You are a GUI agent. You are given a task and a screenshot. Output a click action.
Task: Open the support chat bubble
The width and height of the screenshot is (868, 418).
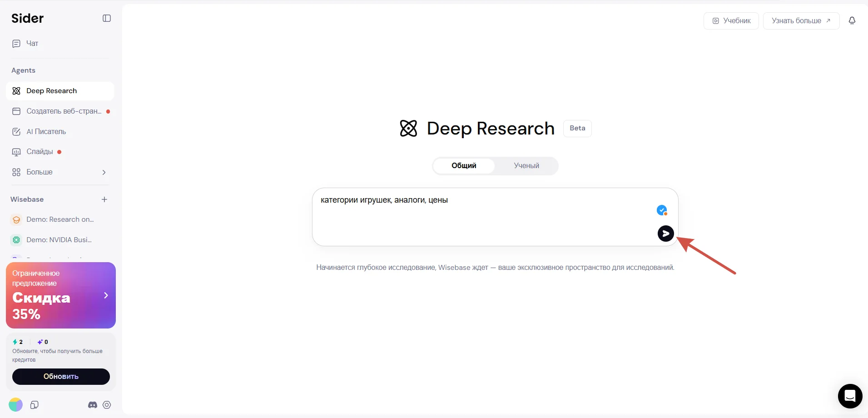[x=850, y=396]
